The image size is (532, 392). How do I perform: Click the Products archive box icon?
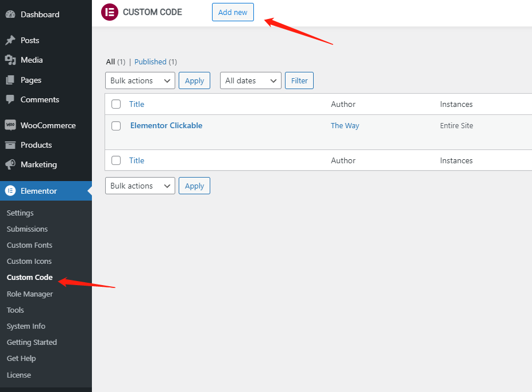pos(10,145)
